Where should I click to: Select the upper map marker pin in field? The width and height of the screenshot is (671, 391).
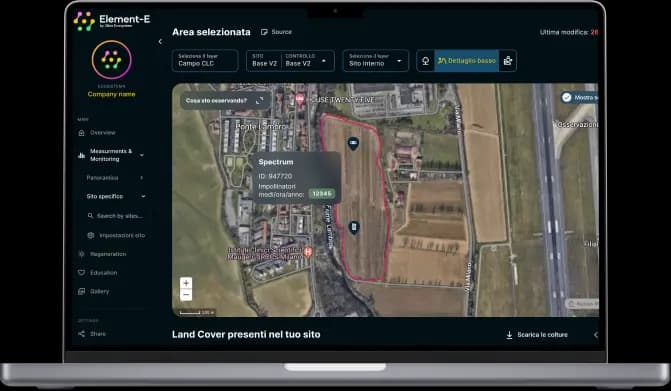pos(353,143)
